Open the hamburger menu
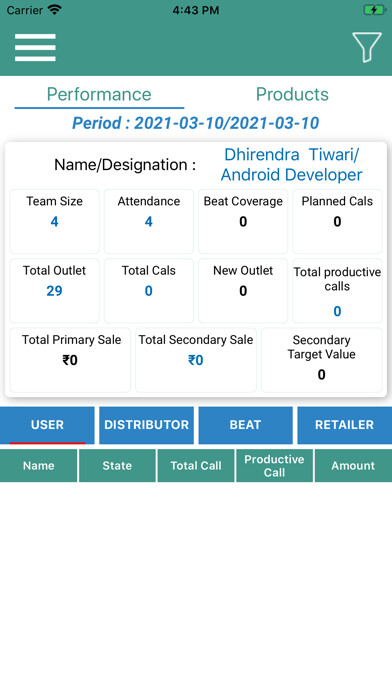Image resolution: width=392 pixels, height=696 pixels. (35, 47)
